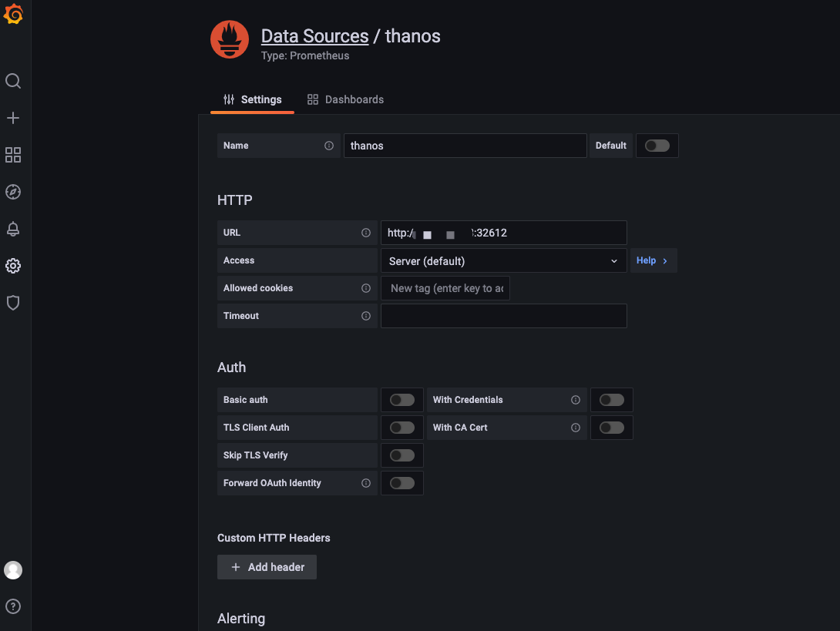Click the Prometheus flame logo

(230, 39)
